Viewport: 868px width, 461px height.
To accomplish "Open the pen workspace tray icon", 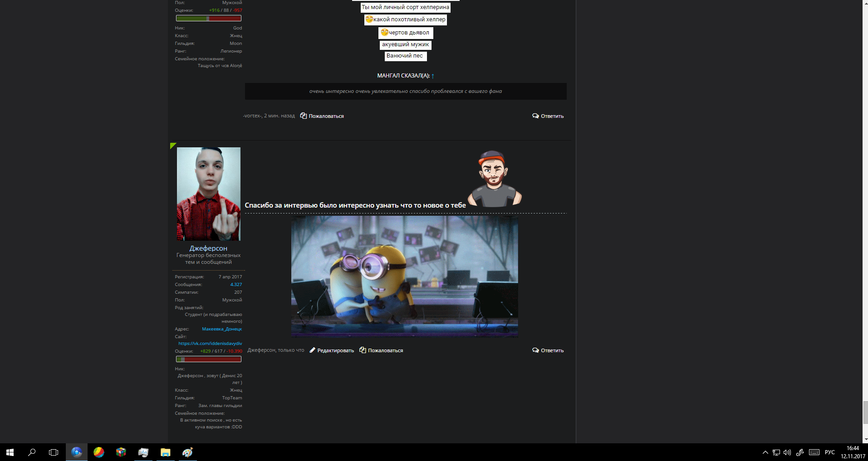I will point(800,452).
